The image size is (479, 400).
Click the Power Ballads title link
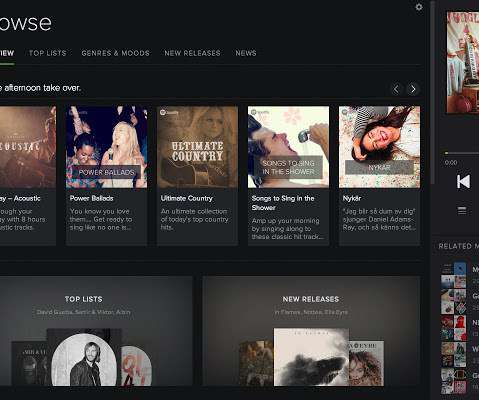92,198
